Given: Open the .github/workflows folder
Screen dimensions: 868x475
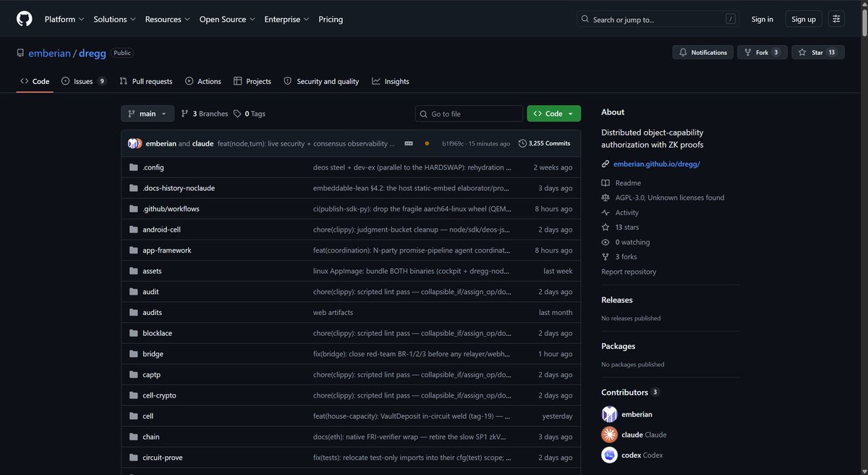Looking at the screenshot, I should click(171, 209).
